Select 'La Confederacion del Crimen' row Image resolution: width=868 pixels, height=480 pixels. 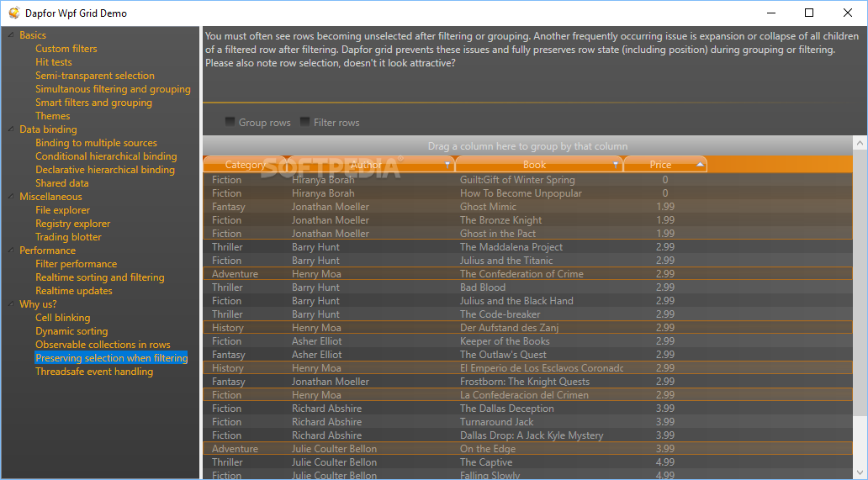[x=527, y=395]
